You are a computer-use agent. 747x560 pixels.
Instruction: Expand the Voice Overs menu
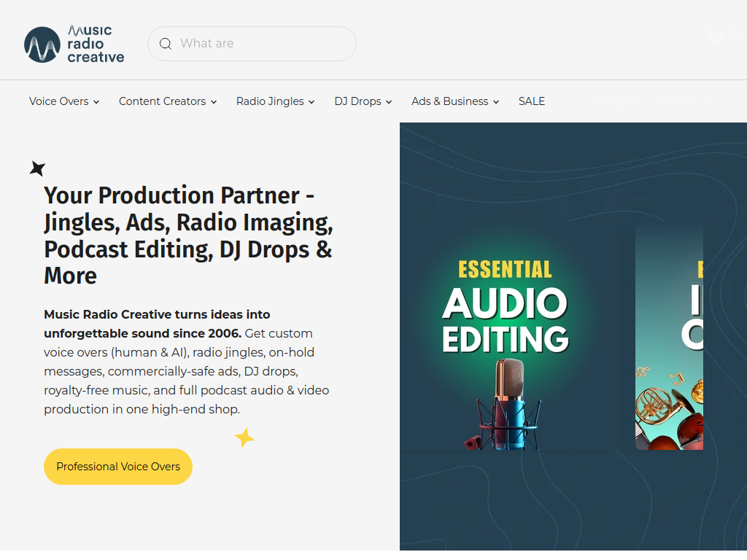[x=63, y=101]
